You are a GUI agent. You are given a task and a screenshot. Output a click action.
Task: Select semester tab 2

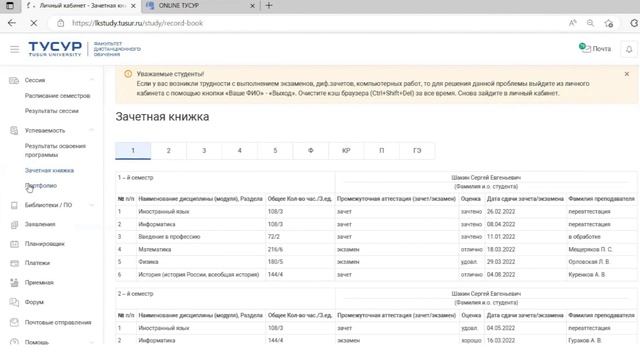[169, 151]
